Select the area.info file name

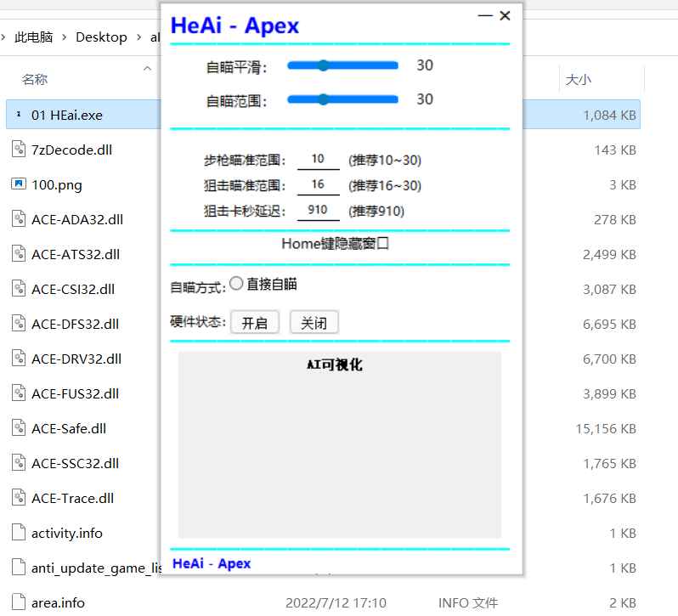(58, 603)
